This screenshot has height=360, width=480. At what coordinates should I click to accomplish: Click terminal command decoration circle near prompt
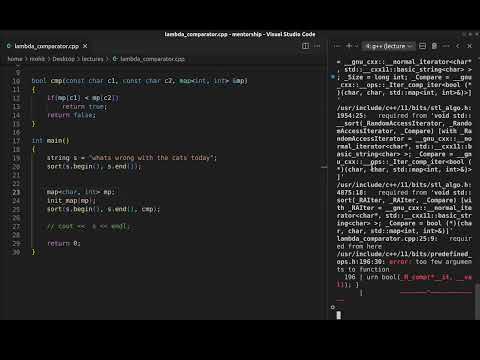coord(332,307)
